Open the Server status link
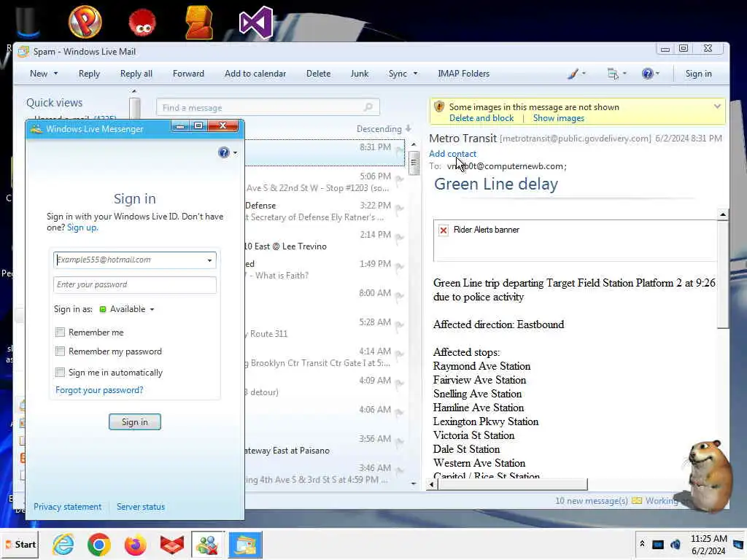This screenshot has width=747, height=560. click(141, 507)
